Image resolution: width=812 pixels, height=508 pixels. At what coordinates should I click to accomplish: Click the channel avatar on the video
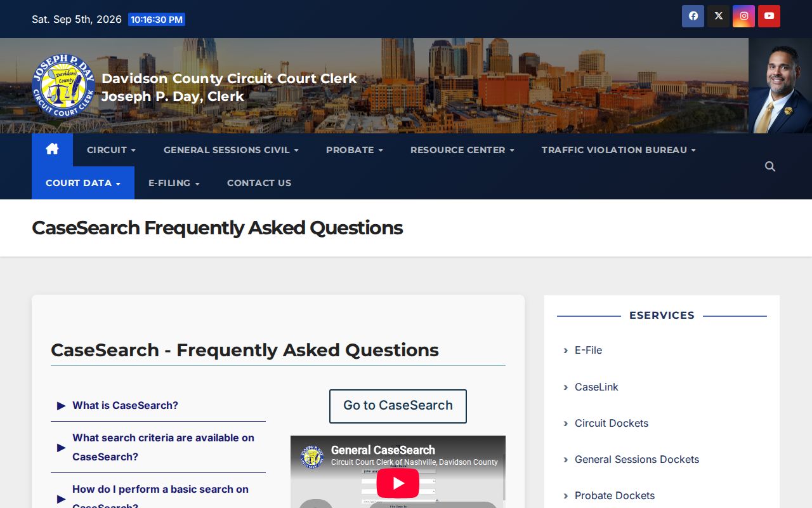click(x=312, y=456)
